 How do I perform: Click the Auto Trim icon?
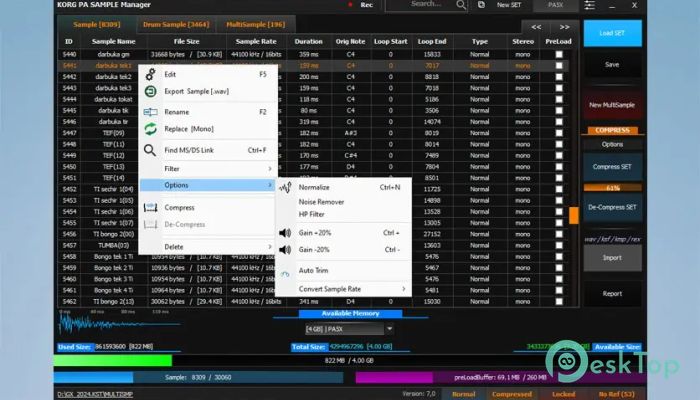(x=285, y=274)
